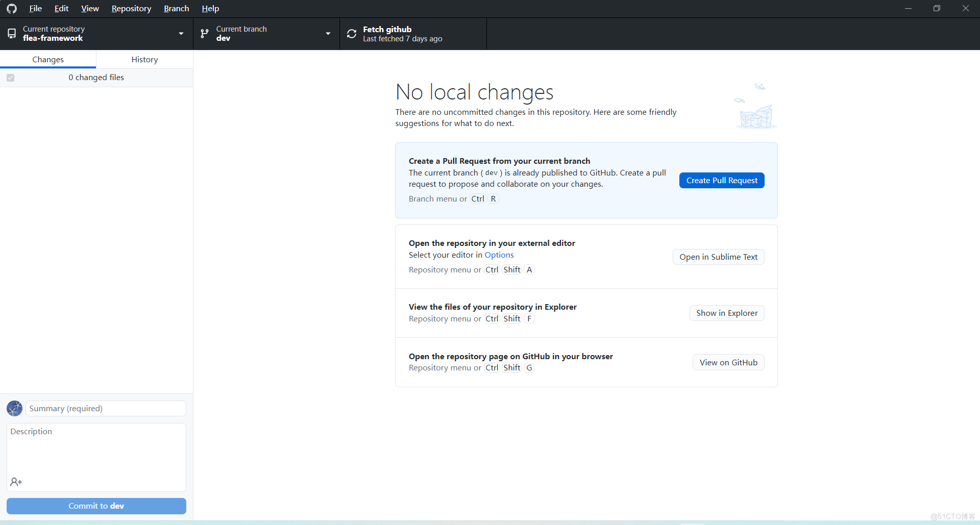
Task: Click 'Open the repository page on GitHub' heading
Action: click(510, 356)
